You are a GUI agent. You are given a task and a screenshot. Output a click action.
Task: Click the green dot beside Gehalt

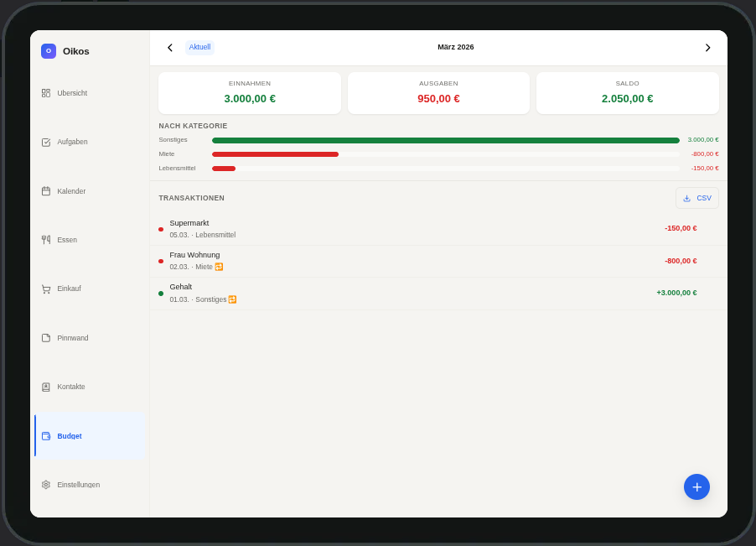click(161, 294)
